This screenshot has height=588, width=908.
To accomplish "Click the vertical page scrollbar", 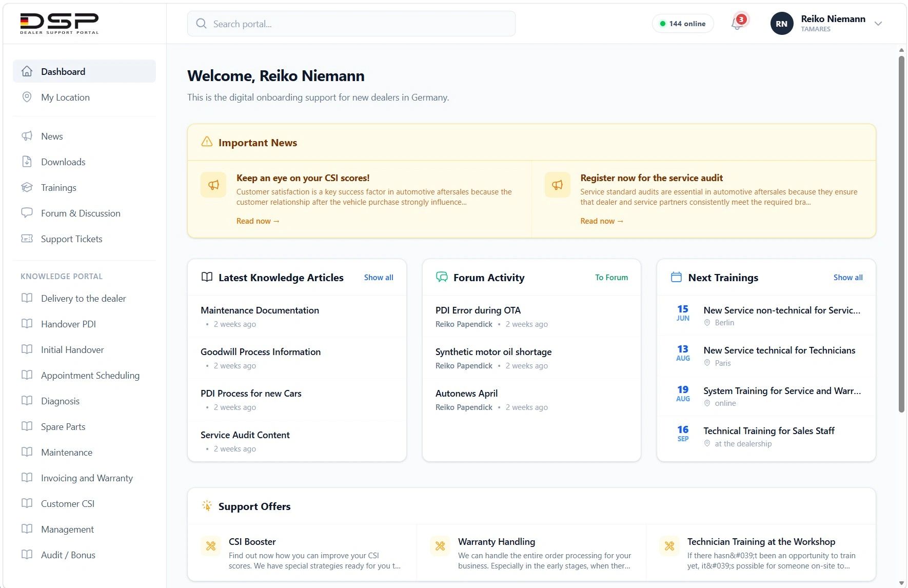I will tap(901, 233).
